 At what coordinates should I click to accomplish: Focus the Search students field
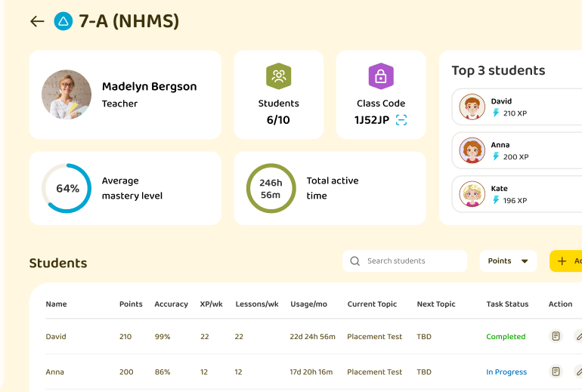(404, 261)
